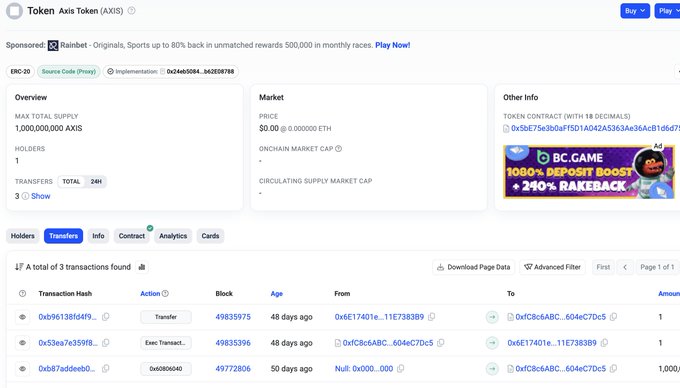Select the TOTAL transfers toggle

71,181
